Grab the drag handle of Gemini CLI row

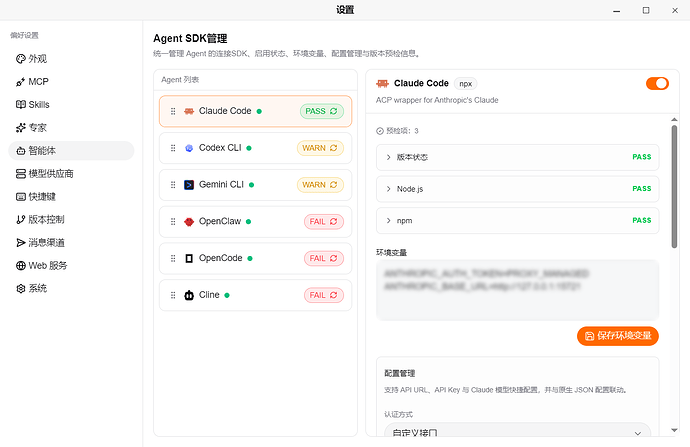[x=173, y=185]
